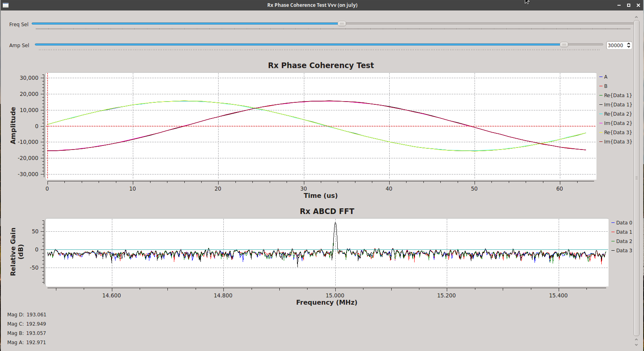Toggle Data 1 in FFT legend
The image size is (644, 351).
pos(623,232)
